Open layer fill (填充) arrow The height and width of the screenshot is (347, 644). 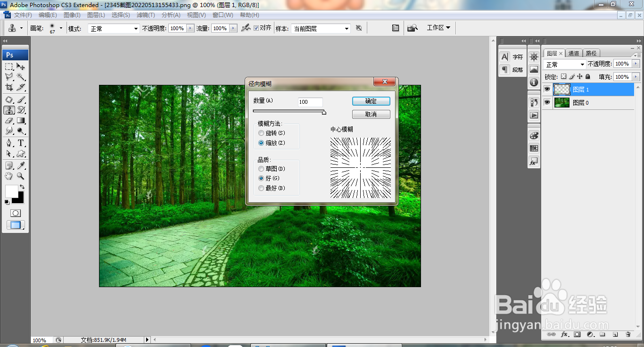point(636,77)
